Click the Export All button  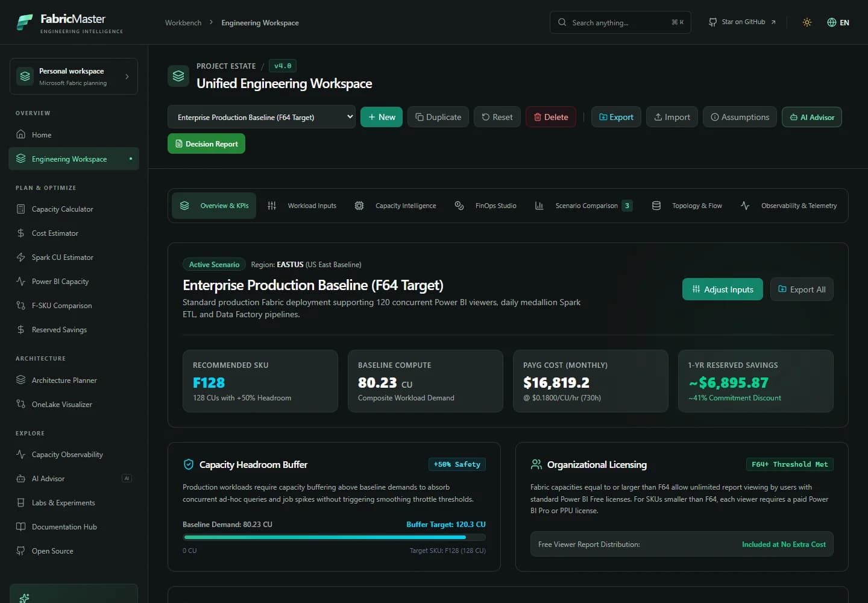pos(802,289)
